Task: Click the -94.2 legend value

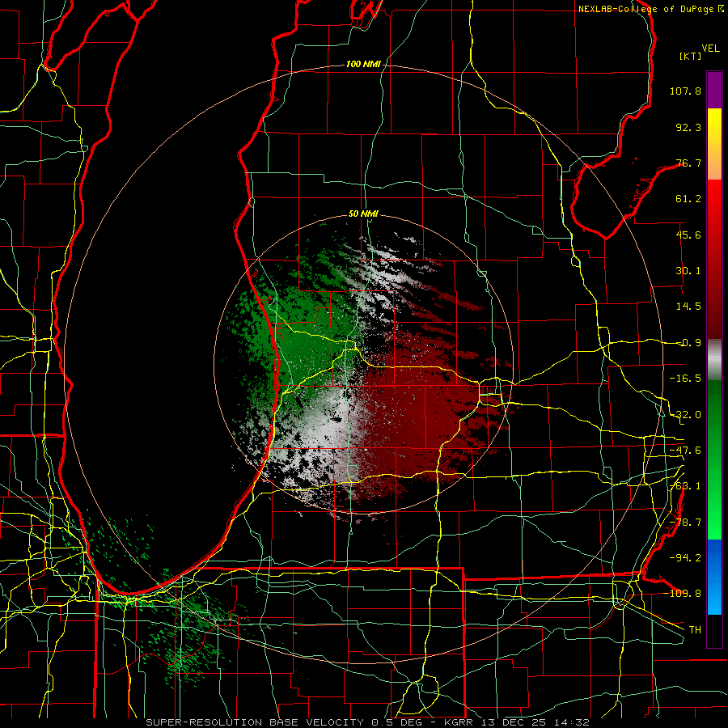Action: 685,557
